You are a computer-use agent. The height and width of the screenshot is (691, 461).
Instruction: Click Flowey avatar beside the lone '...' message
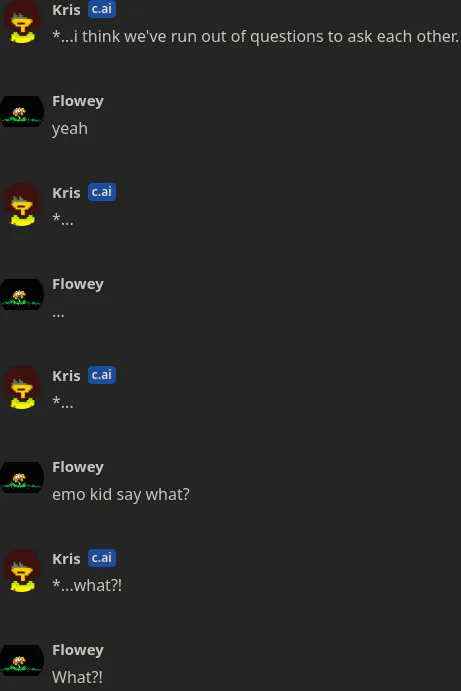(22, 294)
